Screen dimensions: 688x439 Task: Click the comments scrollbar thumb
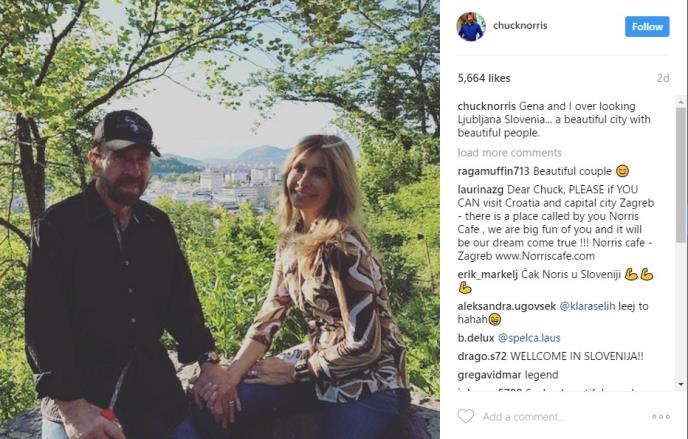(x=681, y=175)
